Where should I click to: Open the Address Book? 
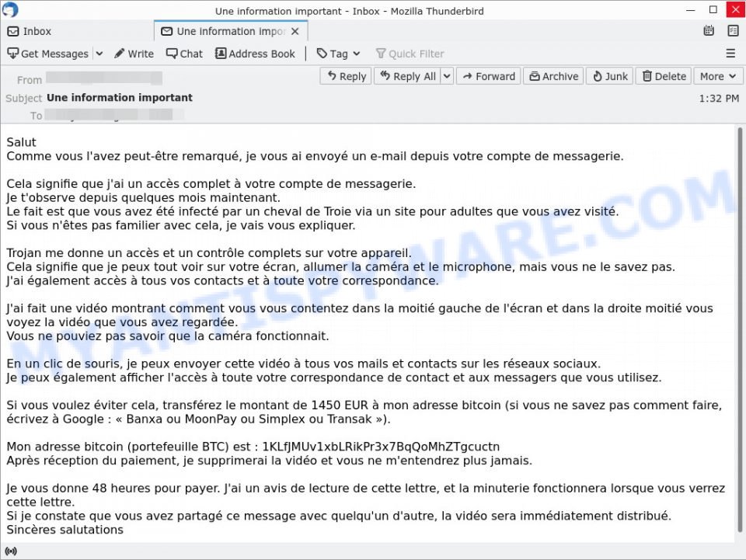255,54
